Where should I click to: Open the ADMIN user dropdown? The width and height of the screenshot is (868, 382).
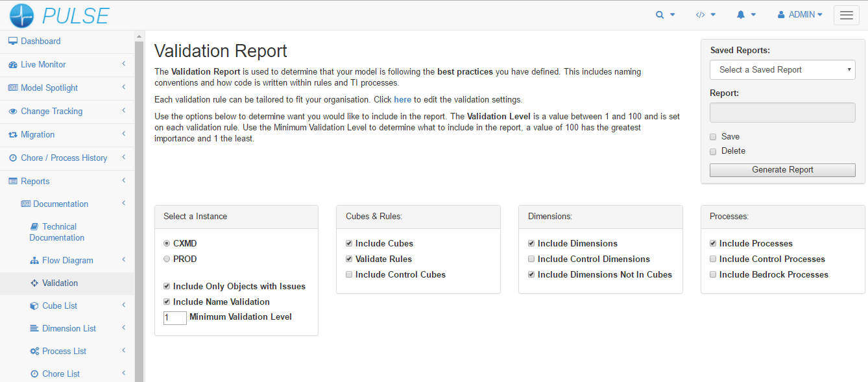click(x=800, y=15)
